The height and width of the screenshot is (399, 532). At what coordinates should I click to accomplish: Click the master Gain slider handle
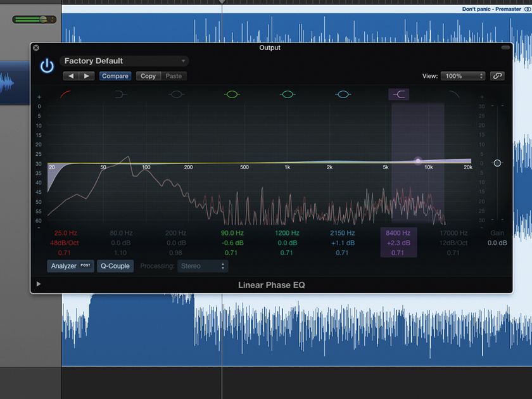point(497,163)
